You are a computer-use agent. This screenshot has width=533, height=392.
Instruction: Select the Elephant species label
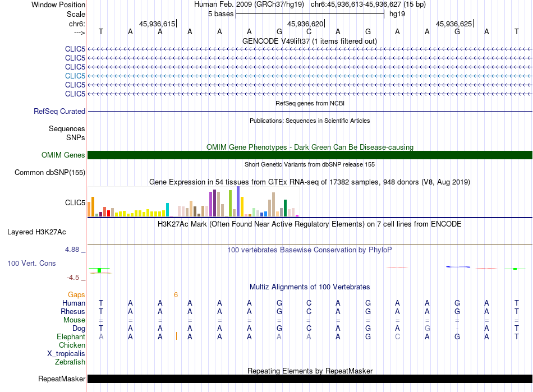pos(71,336)
